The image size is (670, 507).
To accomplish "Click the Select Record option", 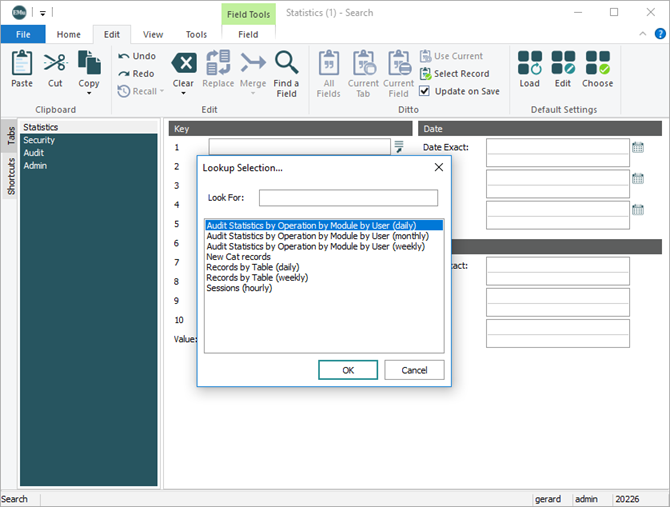I will click(460, 74).
